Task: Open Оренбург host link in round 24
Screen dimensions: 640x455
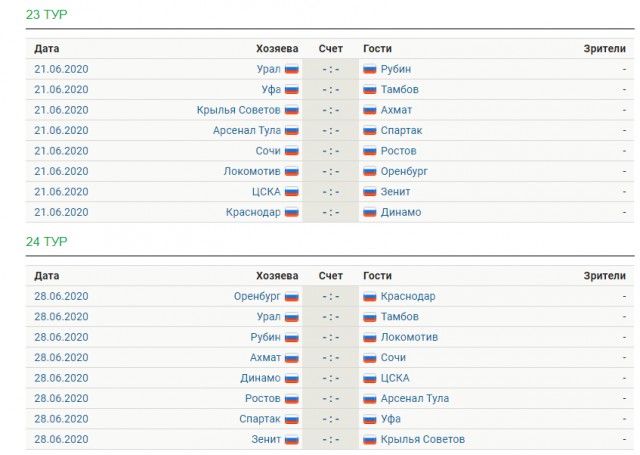Action: 257,296
